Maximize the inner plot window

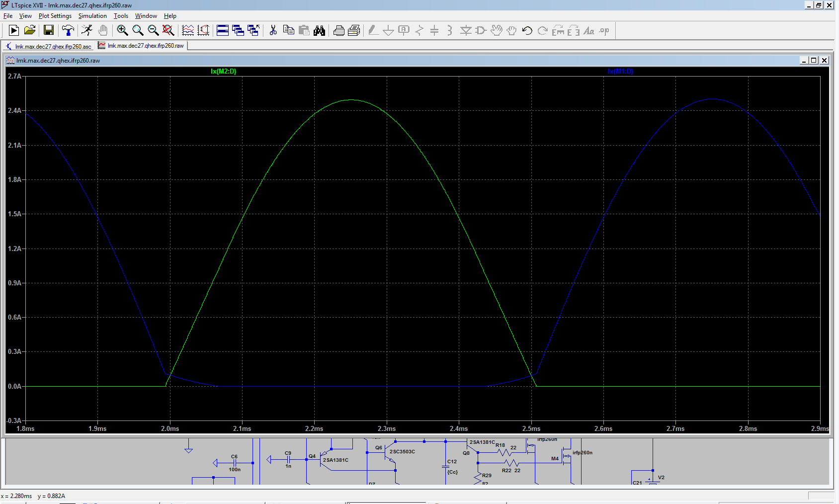(814, 60)
